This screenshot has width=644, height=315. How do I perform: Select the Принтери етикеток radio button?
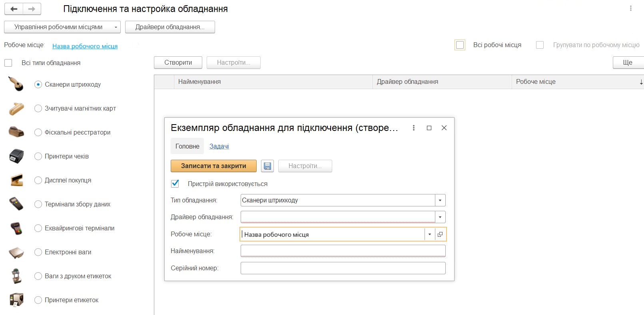point(38,300)
